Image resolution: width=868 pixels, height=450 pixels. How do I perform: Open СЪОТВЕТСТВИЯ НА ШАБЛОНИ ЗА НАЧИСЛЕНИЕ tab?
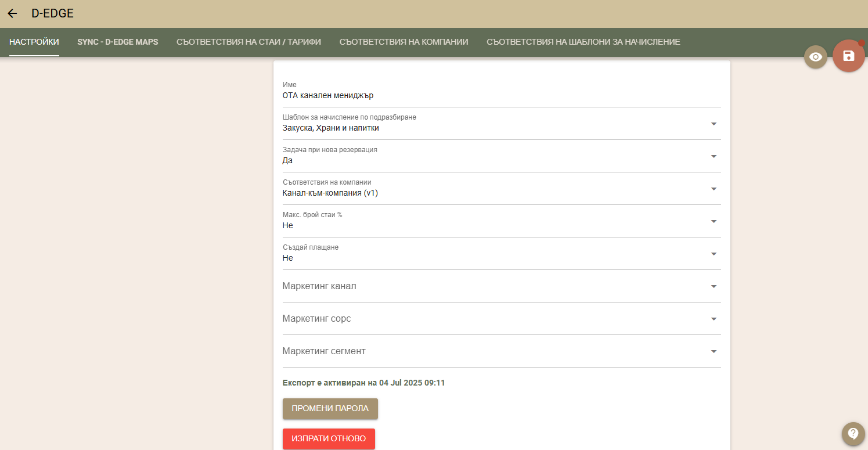point(584,42)
